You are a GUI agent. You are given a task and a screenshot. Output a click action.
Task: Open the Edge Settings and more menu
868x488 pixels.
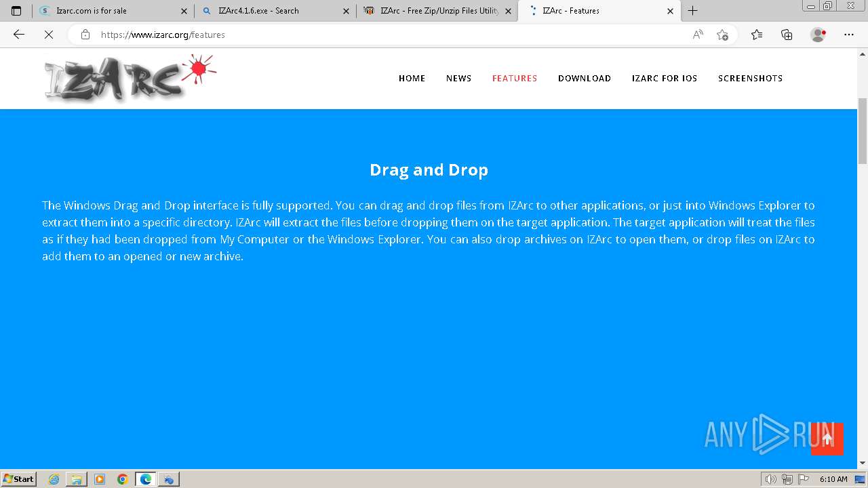[x=849, y=35]
